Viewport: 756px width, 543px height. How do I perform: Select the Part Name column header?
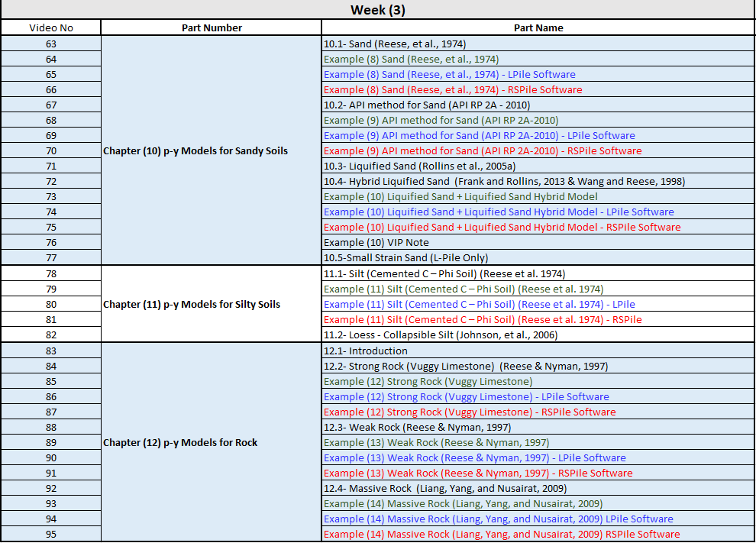(x=538, y=27)
